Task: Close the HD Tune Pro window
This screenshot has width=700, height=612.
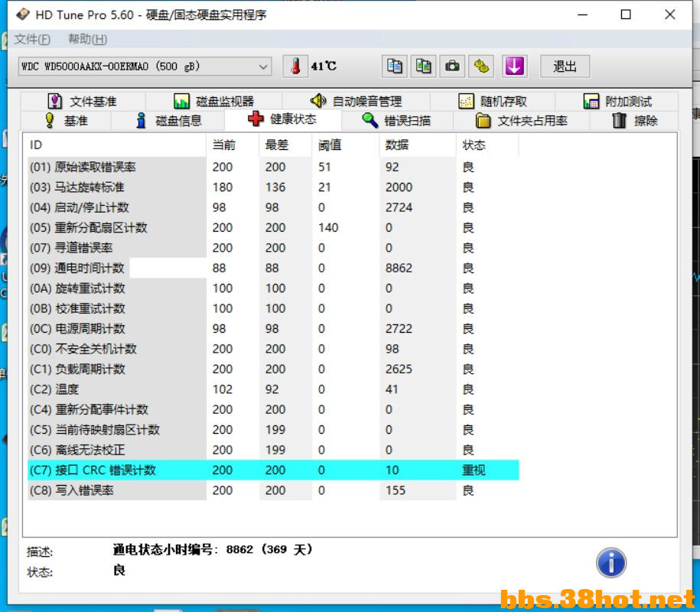Action: click(x=669, y=15)
